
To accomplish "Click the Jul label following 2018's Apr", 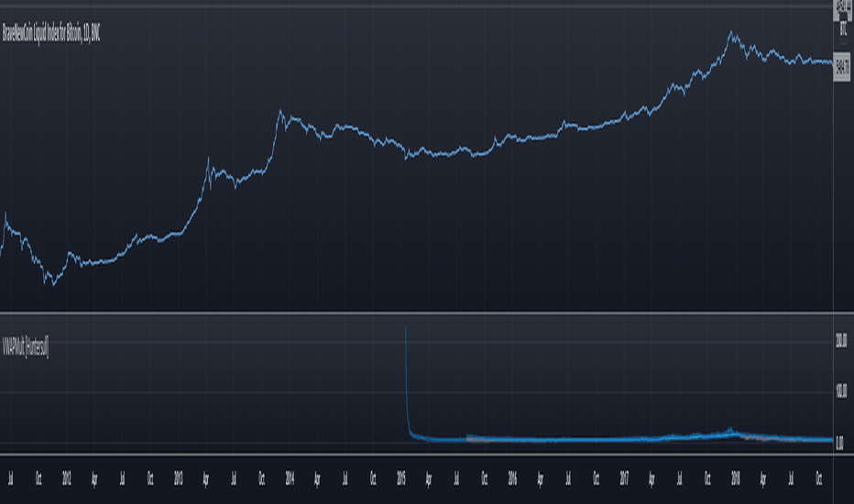I will [791, 478].
